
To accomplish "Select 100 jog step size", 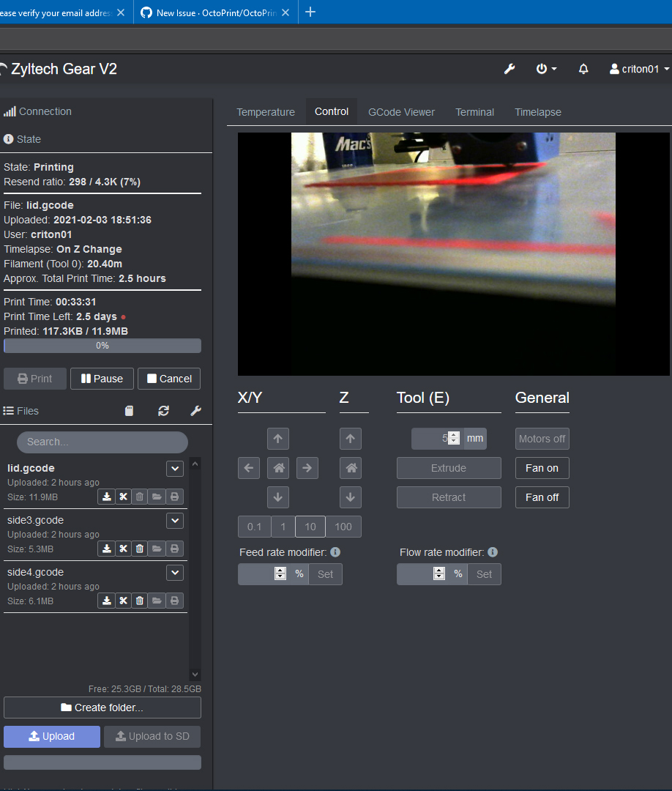I will click(343, 527).
